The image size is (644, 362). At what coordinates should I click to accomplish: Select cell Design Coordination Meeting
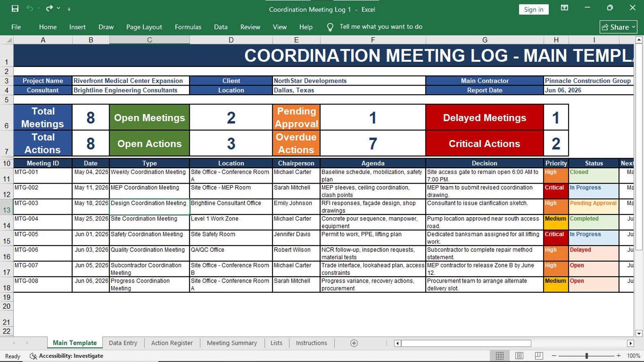click(x=149, y=207)
